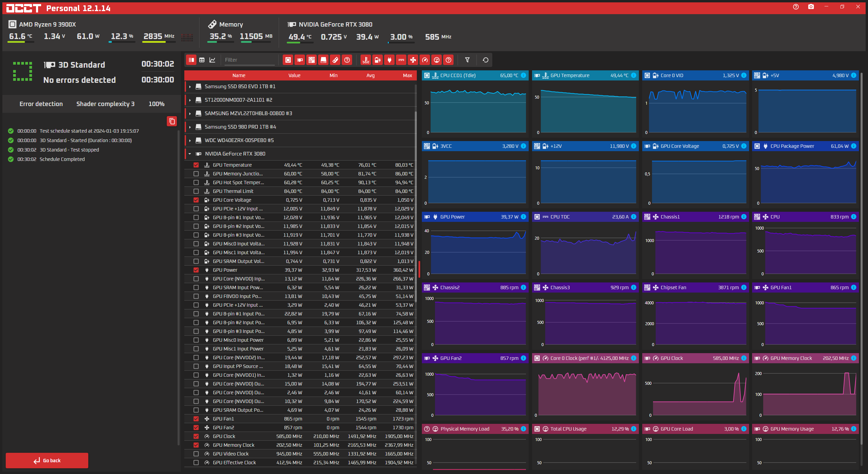Toggle the temperature sensor type filter

pyautogui.click(x=366, y=60)
